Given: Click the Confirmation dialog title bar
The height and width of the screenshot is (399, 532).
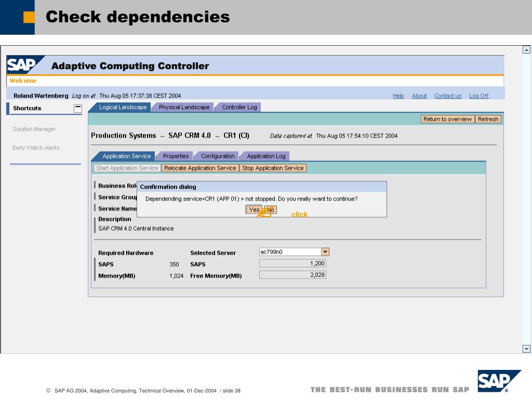Looking at the screenshot, I should 262,187.
